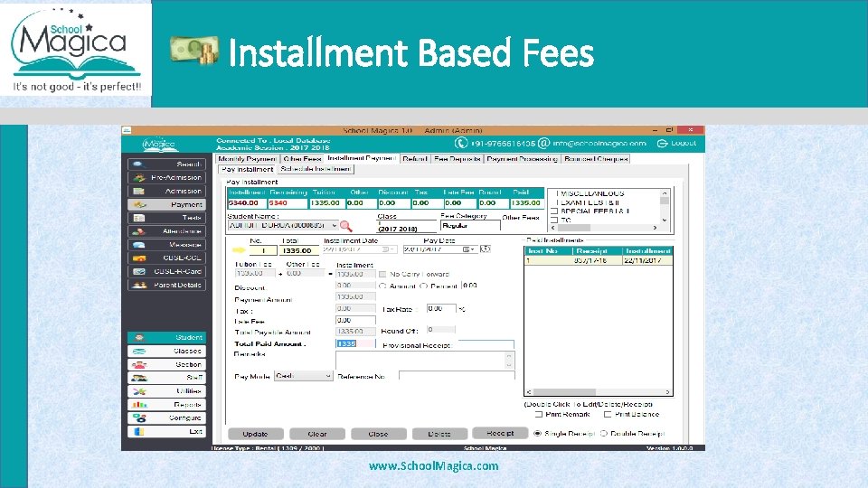Open the Search sidebar item
The width and height of the screenshot is (868, 488).
point(166,164)
